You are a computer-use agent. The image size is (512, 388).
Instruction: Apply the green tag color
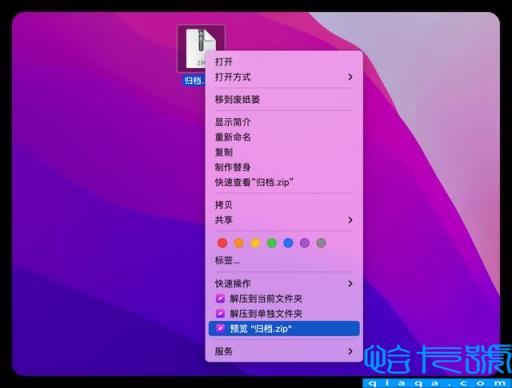click(x=272, y=243)
